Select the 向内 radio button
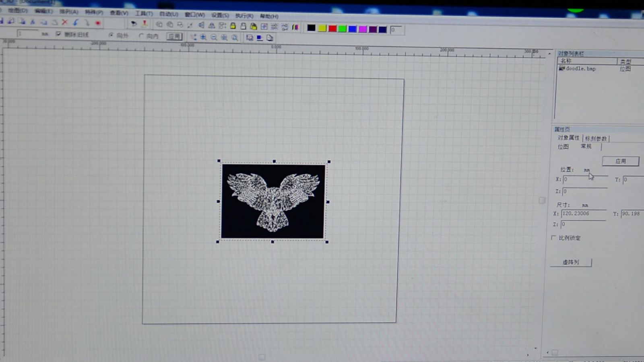 tap(141, 36)
